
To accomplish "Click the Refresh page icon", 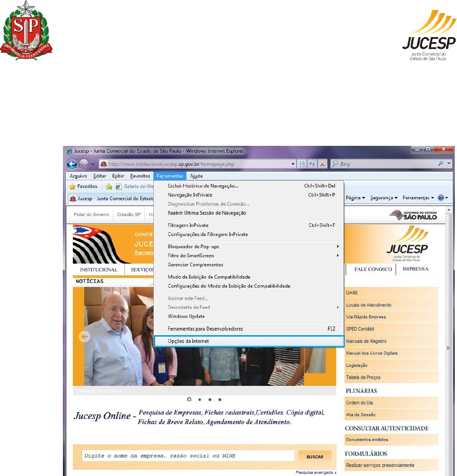I will 312,164.
